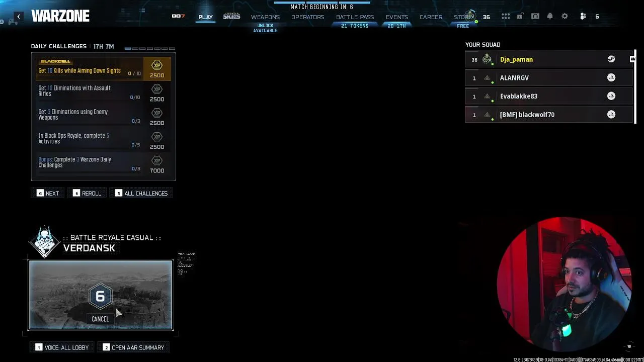Click the Next challenges button
The image size is (644, 362).
tap(48, 194)
